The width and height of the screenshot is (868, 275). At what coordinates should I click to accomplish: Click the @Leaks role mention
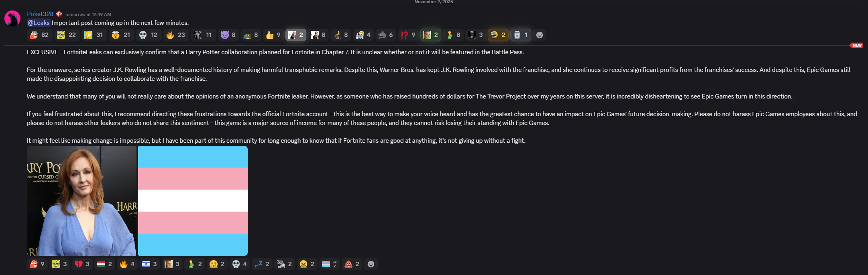39,23
